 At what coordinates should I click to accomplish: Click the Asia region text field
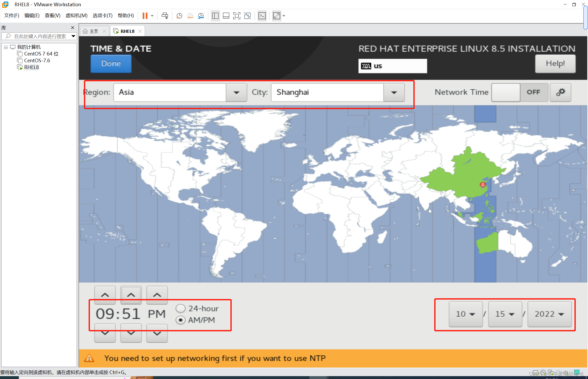pyautogui.click(x=170, y=92)
